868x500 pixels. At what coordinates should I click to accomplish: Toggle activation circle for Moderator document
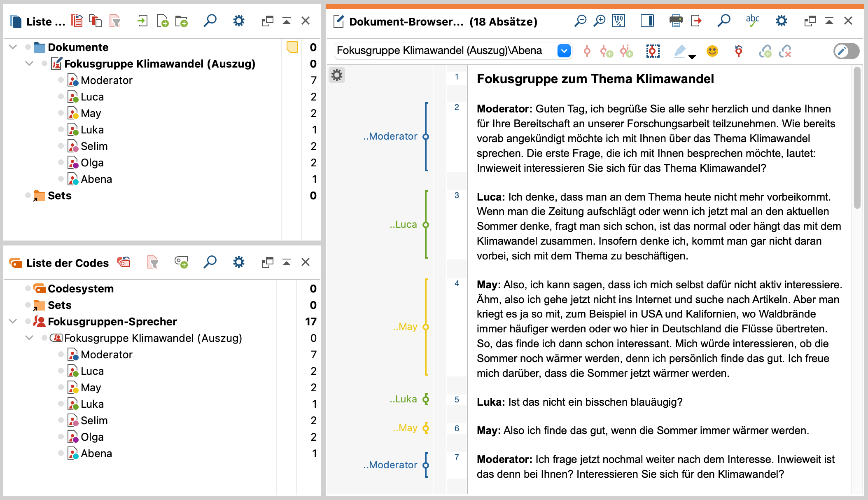61,80
